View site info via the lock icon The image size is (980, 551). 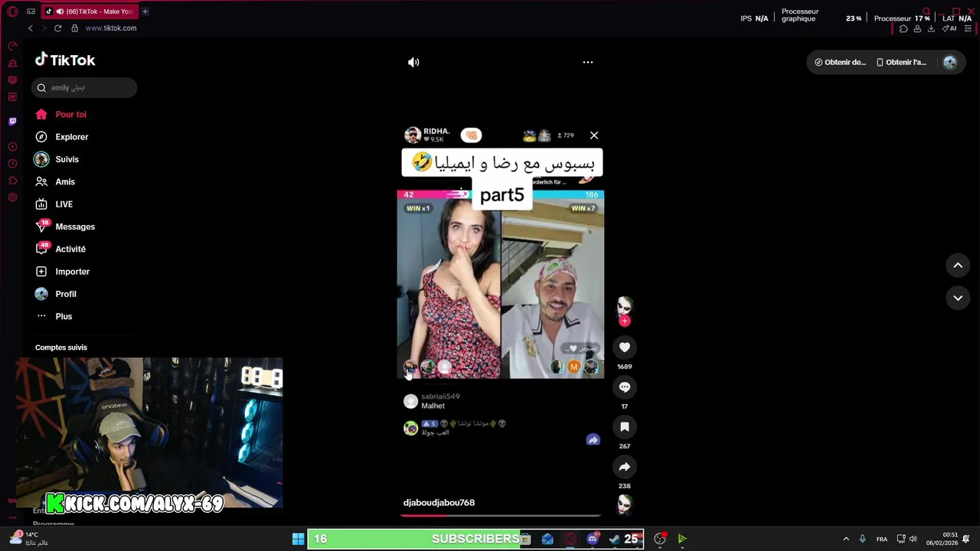pos(74,28)
